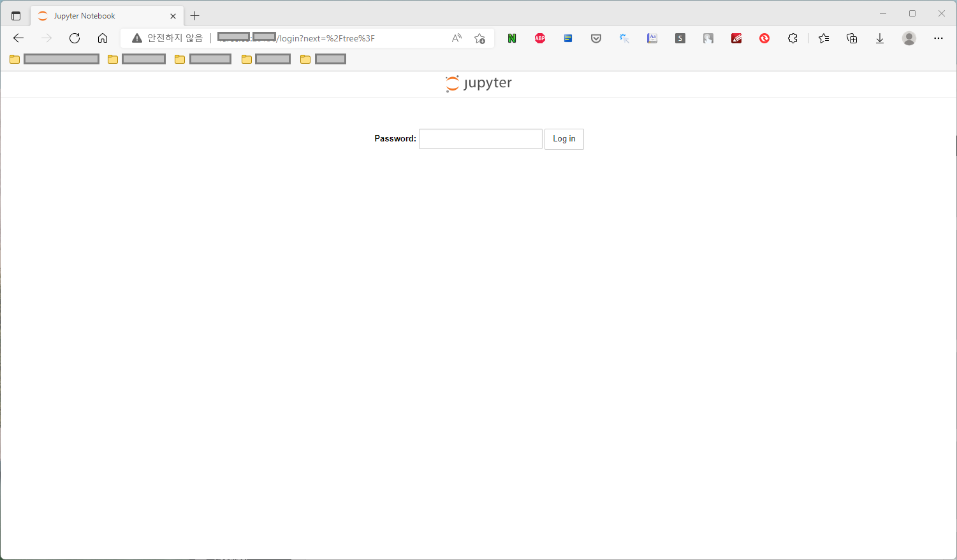The width and height of the screenshot is (957, 560).
Task: Show the not secure site warning
Action: [167, 38]
